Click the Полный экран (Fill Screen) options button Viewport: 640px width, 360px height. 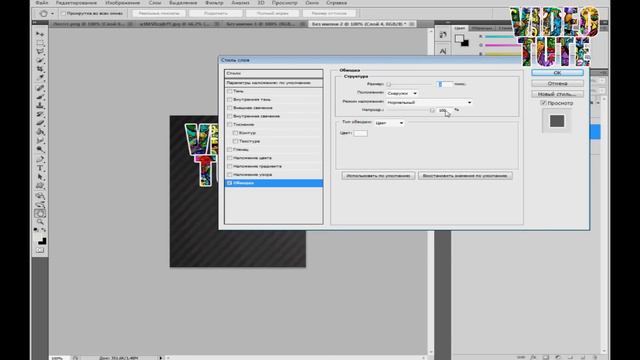tap(272, 13)
